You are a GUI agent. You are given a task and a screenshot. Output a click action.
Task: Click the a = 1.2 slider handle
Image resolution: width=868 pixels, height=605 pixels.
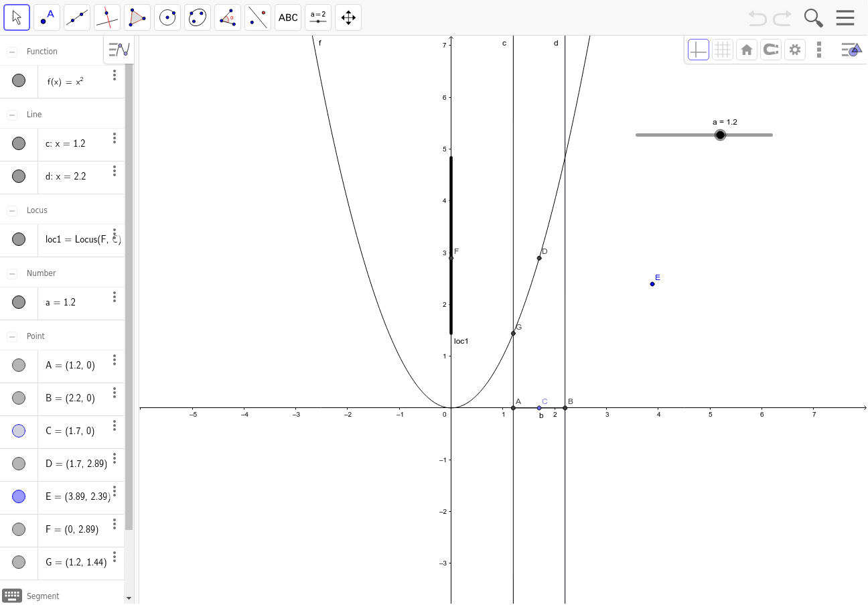[x=720, y=134]
